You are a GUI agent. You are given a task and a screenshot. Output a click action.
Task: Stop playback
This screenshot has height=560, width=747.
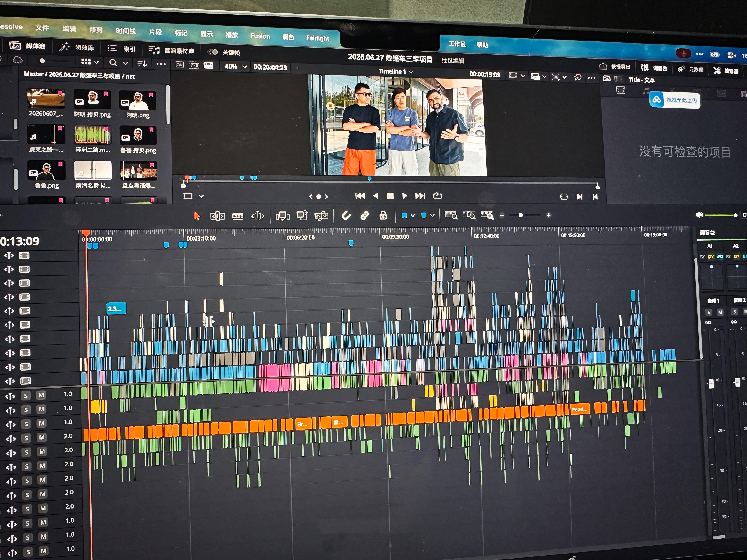coord(390,196)
